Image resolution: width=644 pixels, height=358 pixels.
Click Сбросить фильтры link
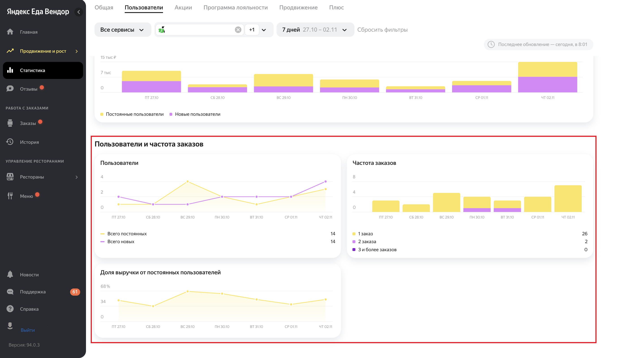(382, 30)
